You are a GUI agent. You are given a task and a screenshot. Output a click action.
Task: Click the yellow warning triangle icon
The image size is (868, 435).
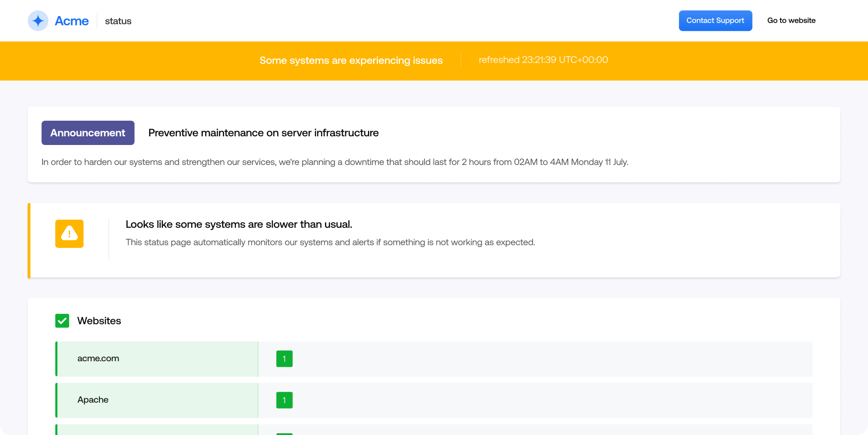click(70, 234)
